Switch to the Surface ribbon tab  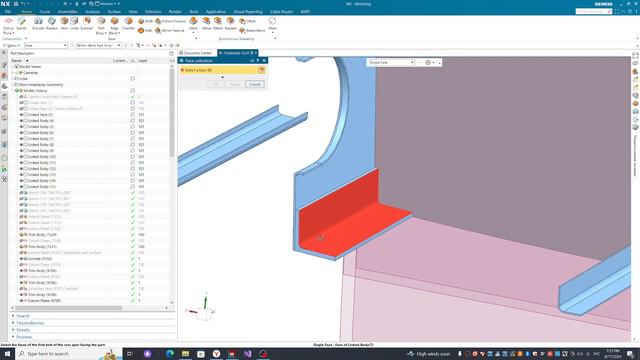[x=114, y=12]
